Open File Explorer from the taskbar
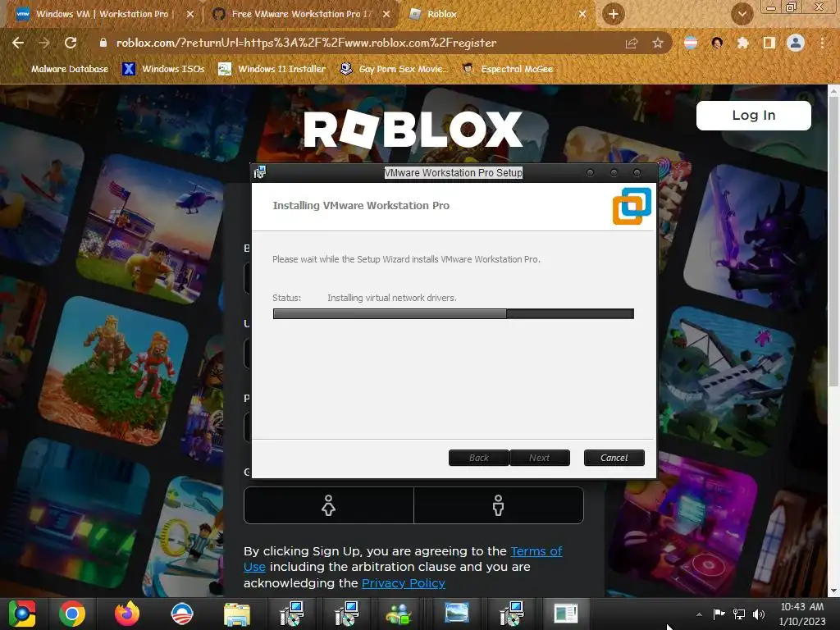Image resolution: width=840 pixels, height=630 pixels. 237,614
